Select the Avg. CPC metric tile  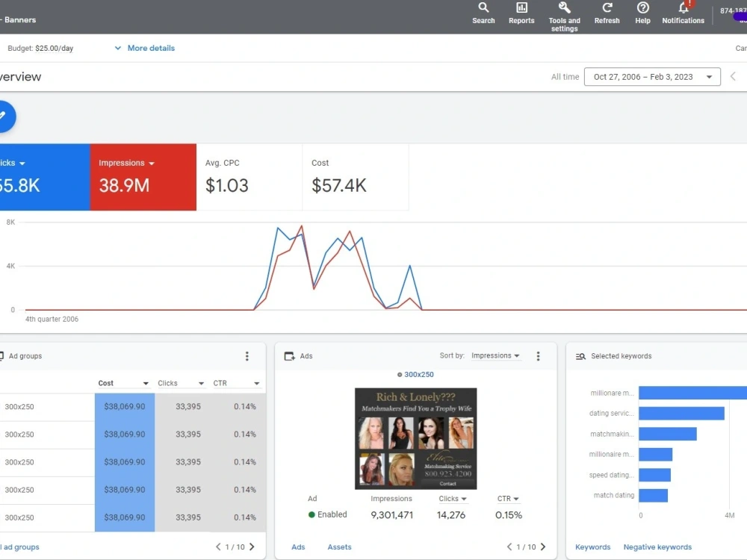click(249, 177)
